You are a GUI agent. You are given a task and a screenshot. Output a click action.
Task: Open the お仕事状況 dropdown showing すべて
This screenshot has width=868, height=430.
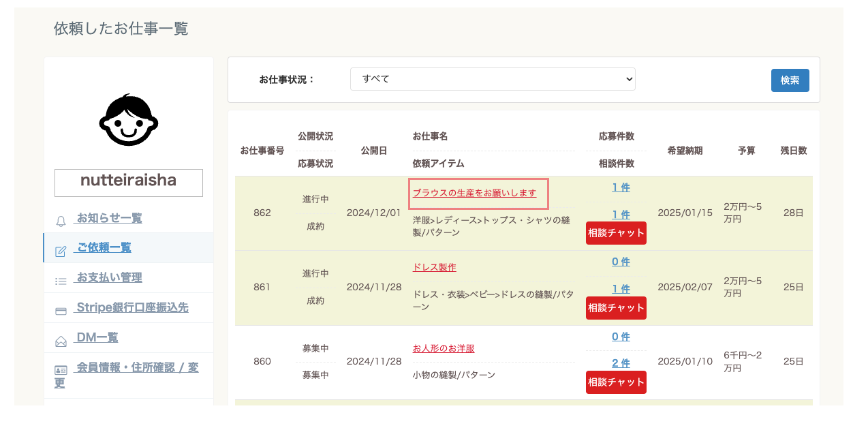493,79
